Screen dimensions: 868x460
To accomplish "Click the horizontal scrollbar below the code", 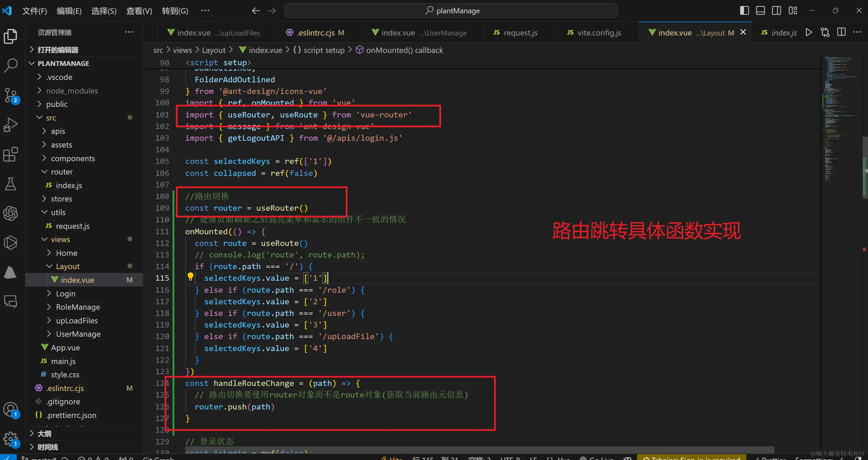I will pos(479,450).
